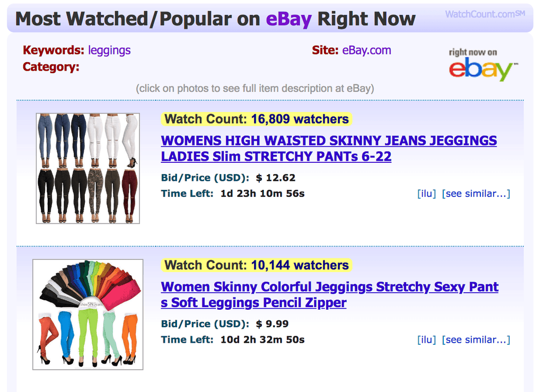543x392 pixels.
Task: Click the eBay logo
Action: 483,69
